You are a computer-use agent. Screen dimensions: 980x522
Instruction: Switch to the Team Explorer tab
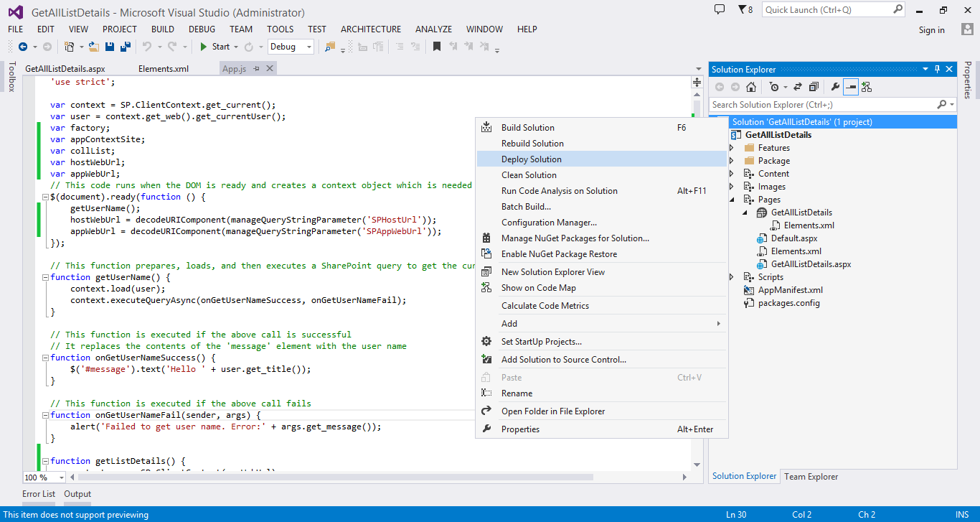[x=811, y=477]
